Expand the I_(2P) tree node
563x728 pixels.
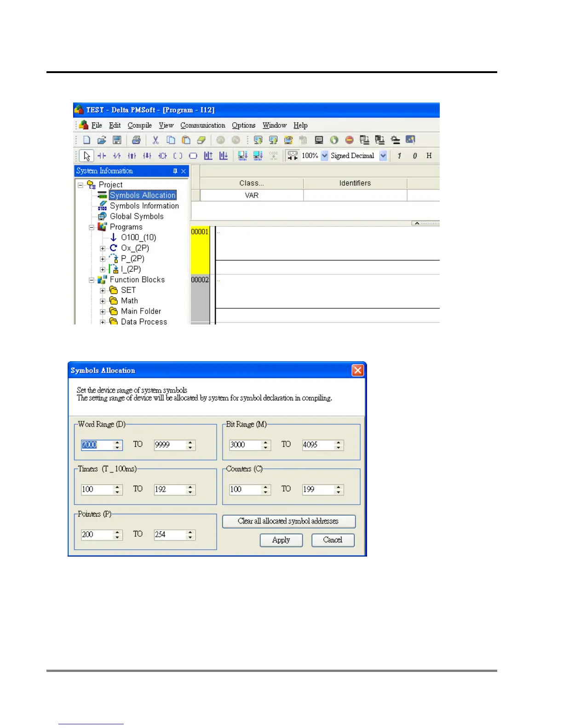tap(103, 269)
